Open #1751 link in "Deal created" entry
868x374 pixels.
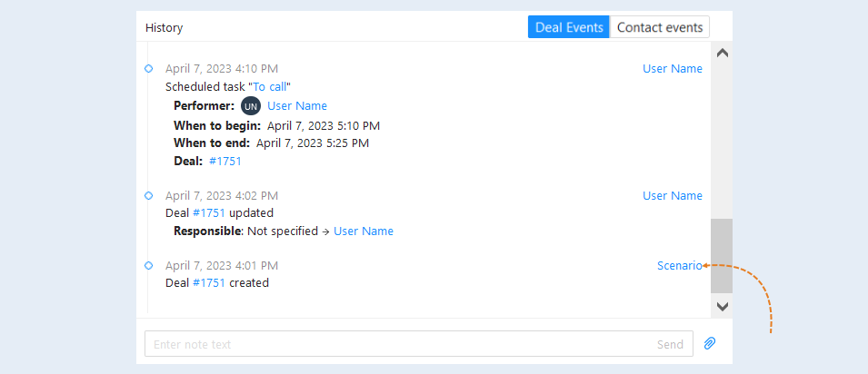tap(209, 282)
